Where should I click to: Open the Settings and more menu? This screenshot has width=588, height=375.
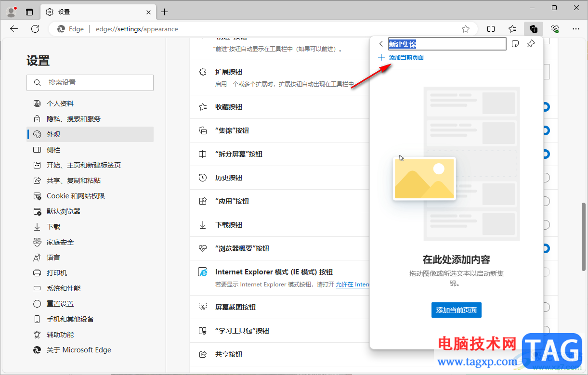pyautogui.click(x=576, y=29)
